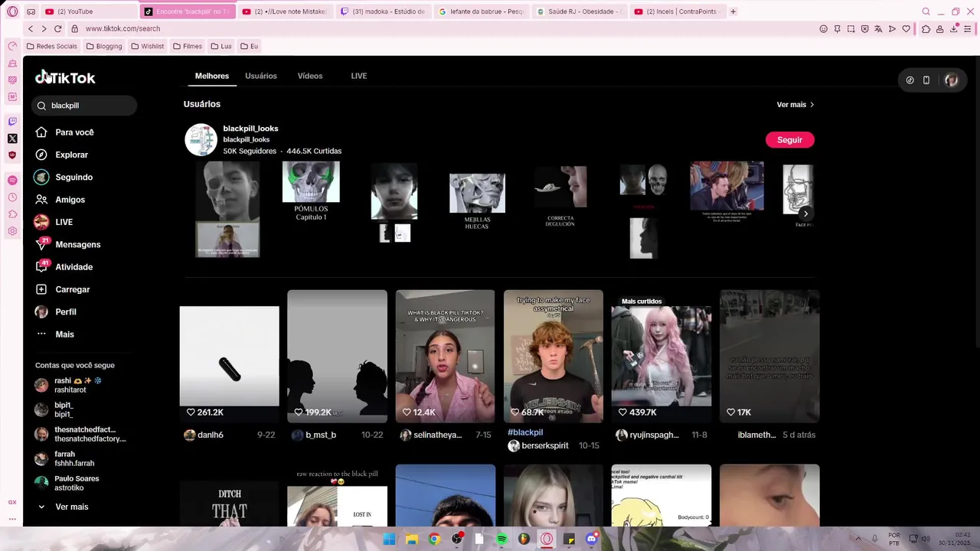Viewport: 980px width, 551px height.
Task: Open Opera menu logo icon
Action: 12,11
